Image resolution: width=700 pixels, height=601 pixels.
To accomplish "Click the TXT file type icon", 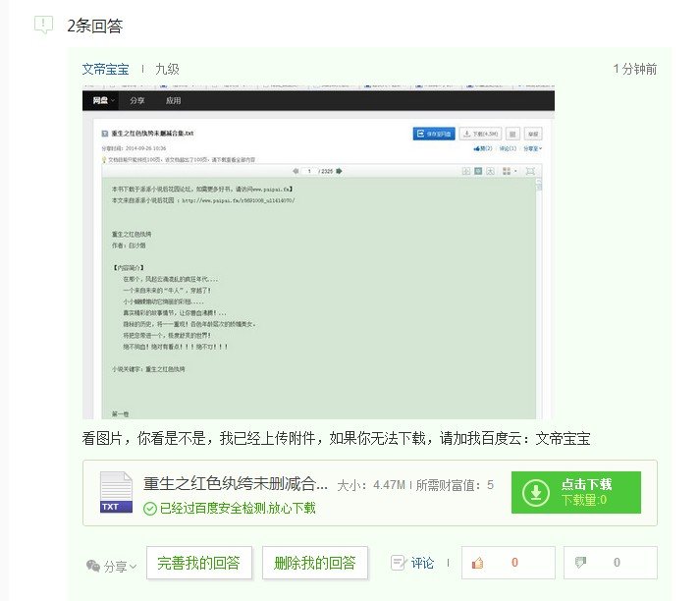I will [x=116, y=492].
